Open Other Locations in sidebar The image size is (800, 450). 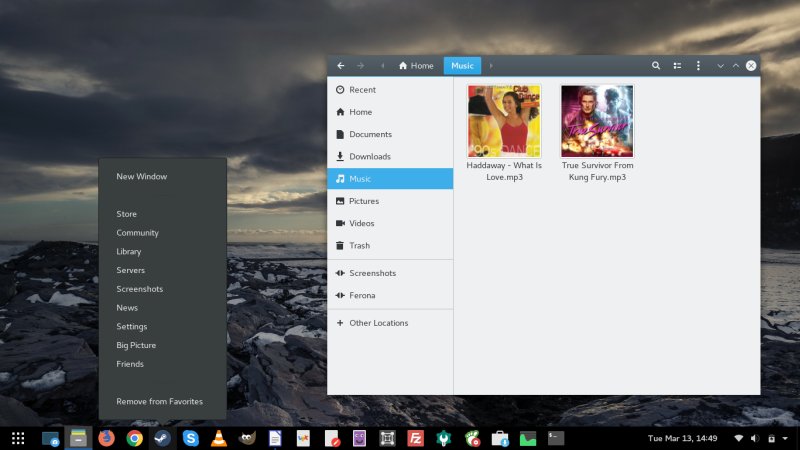click(390, 323)
